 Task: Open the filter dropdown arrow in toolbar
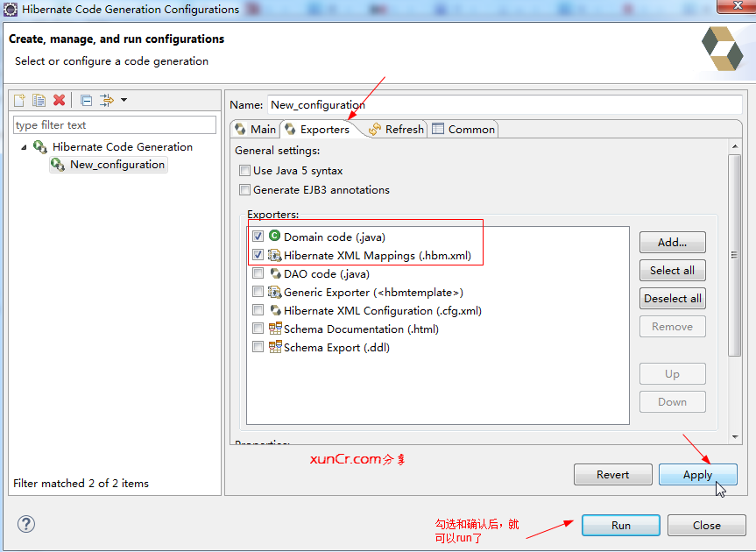coord(124,100)
